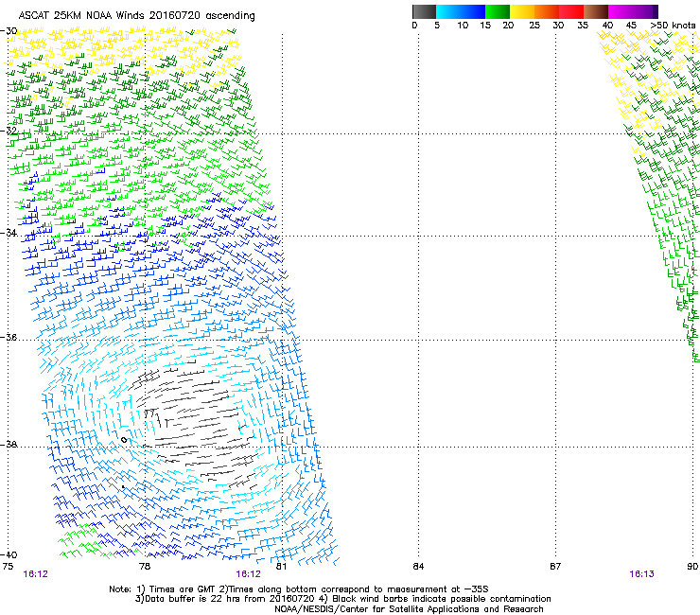The height and width of the screenshot is (615, 700).
Task: Click the legend tick label "45"
Action: tap(631, 25)
